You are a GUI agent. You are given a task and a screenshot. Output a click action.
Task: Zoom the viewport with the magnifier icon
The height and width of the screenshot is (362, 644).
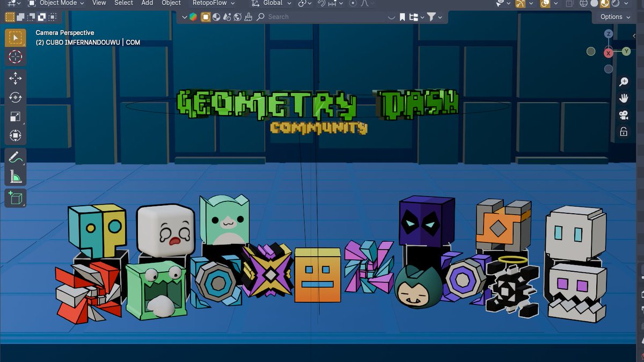tap(624, 82)
